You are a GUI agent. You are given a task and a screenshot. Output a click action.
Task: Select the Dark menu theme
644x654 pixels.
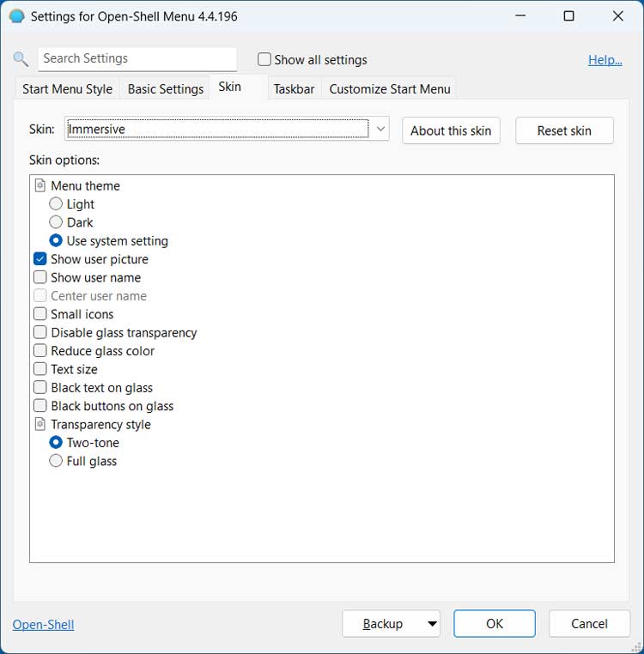point(56,222)
